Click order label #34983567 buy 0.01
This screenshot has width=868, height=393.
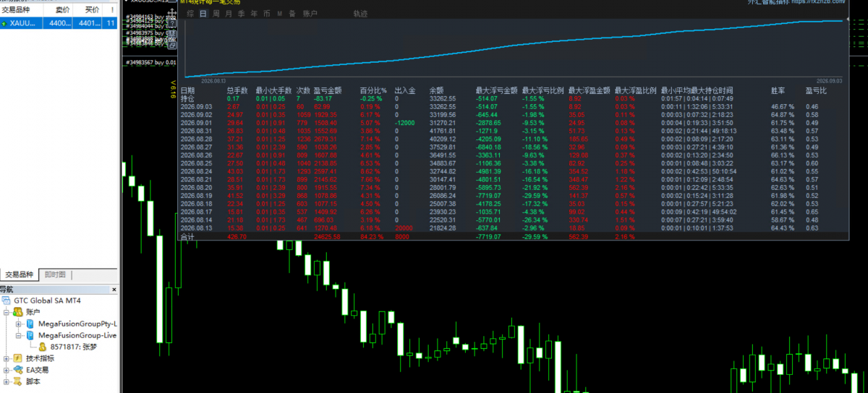pyautogui.click(x=150, y=63)
